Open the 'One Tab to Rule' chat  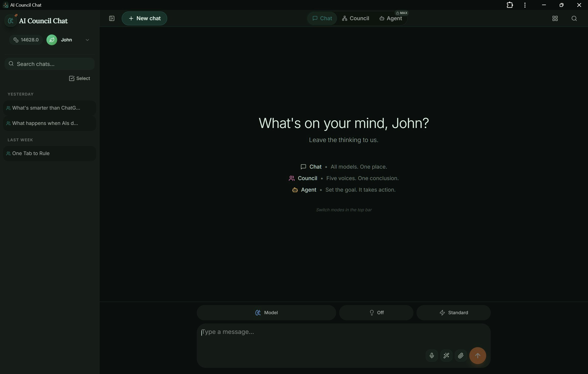coord(50,153)
